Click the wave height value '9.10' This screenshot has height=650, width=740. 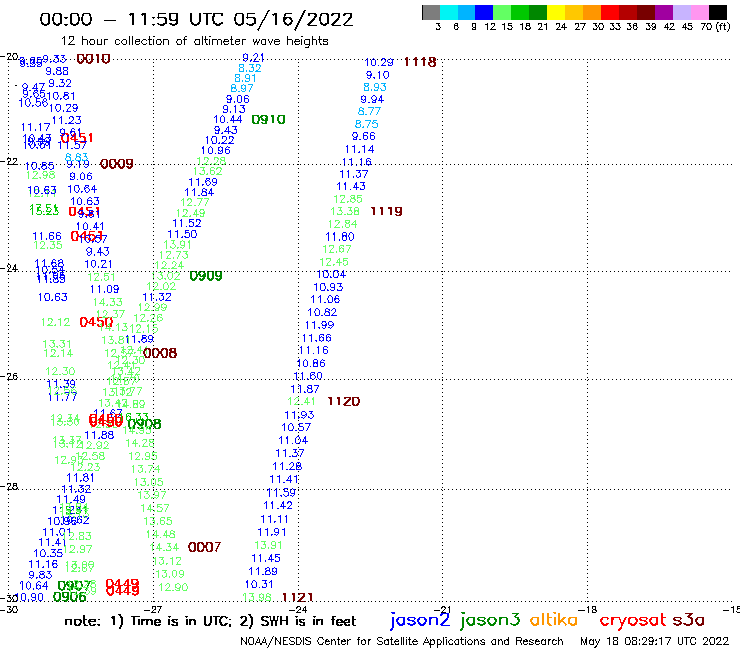tap(378, 75)
